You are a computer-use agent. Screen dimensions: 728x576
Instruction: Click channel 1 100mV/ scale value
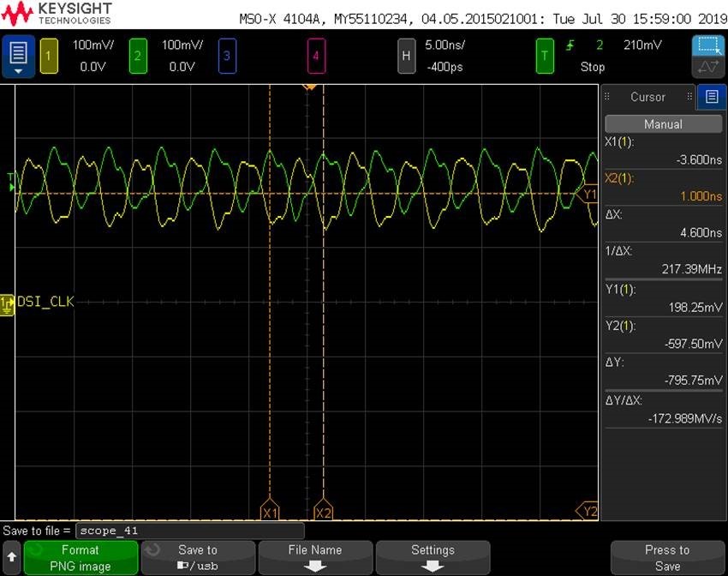(92, 45)
